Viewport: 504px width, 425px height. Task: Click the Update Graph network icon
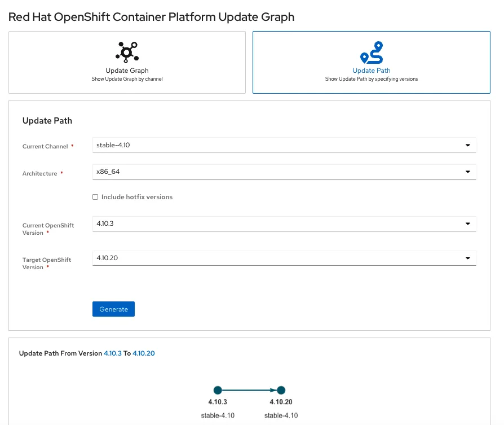coord(127,52)
